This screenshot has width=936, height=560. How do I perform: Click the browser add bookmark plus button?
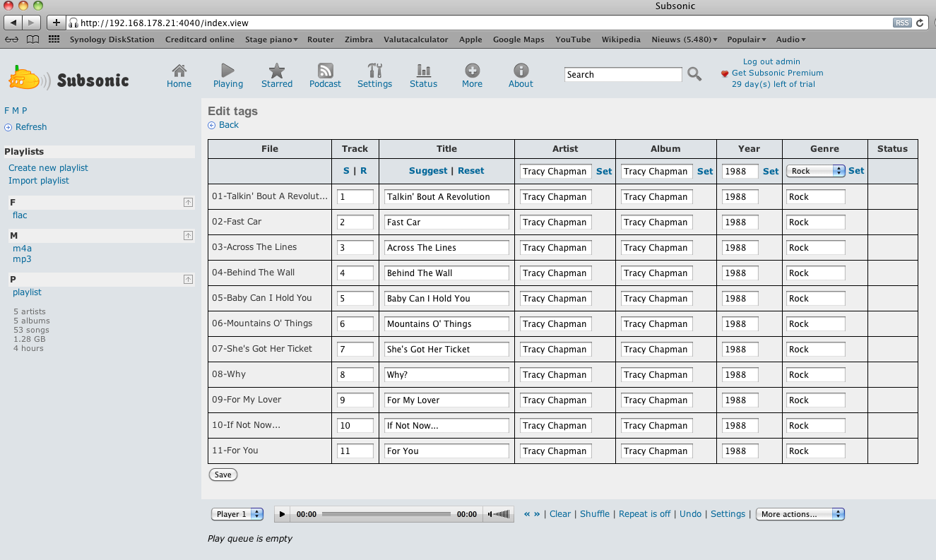pos(57,23)
